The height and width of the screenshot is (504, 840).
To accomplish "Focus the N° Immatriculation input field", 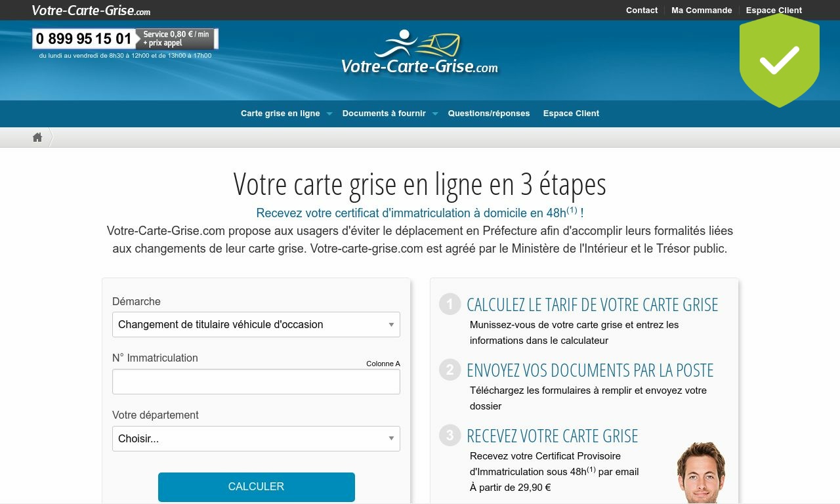I will (x=256, y=381).
